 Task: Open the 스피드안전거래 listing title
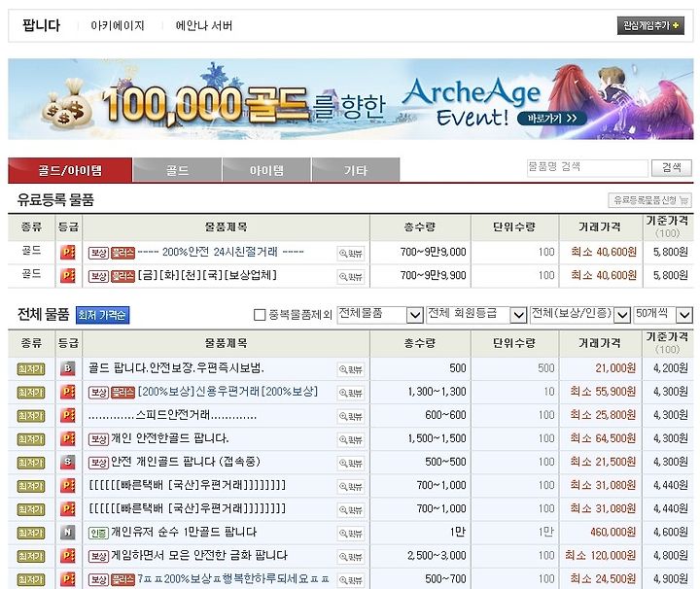pos(172,415)
